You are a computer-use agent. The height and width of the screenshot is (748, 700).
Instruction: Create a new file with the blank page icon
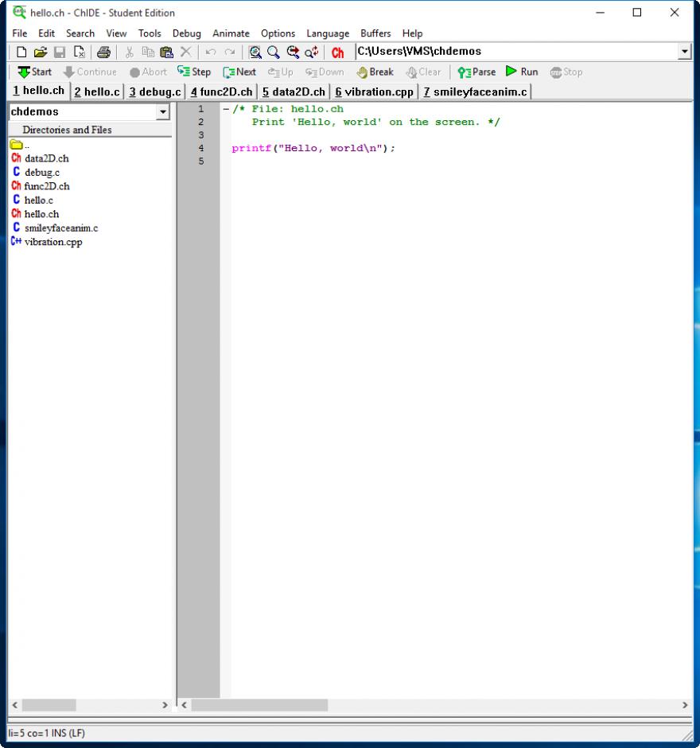(x=21, y=52)
